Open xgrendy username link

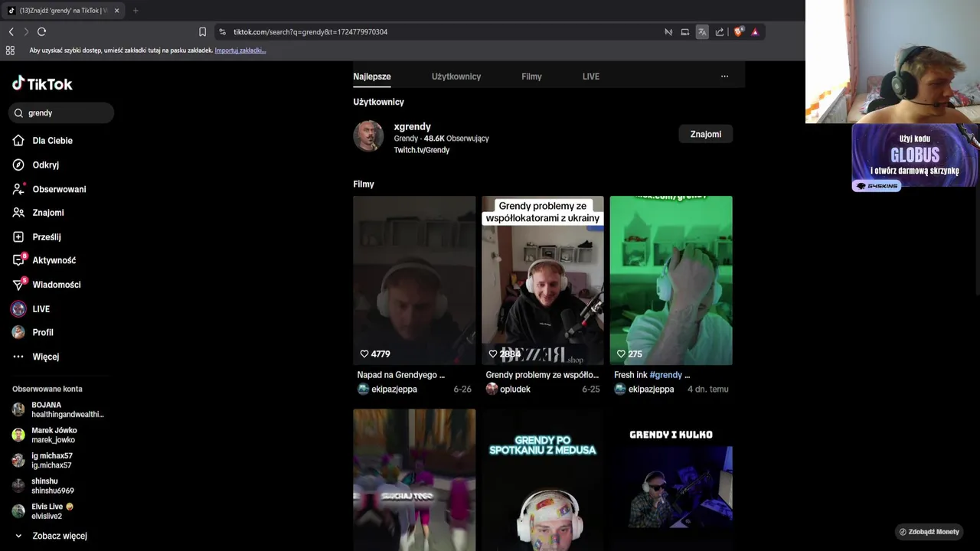tap(412, 126)
